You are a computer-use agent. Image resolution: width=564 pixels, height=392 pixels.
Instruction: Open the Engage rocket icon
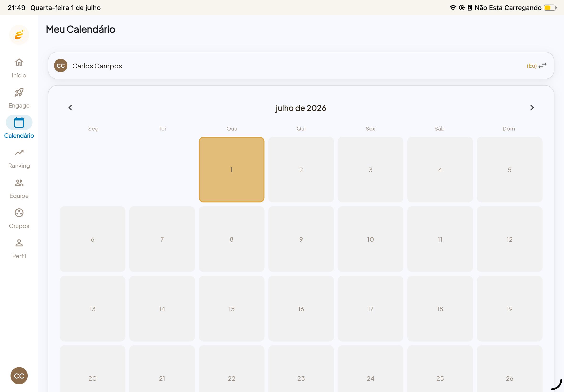pyautogui.click(x=19, y=92)
